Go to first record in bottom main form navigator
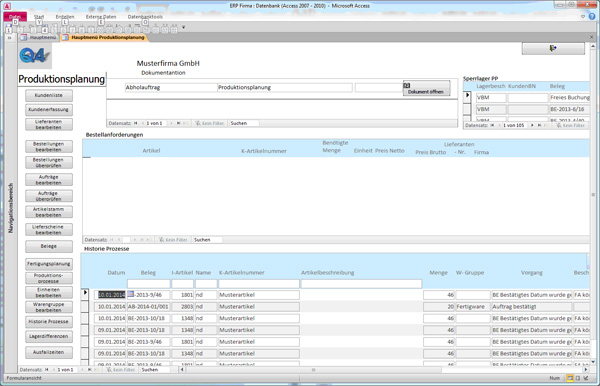Viewport: 600px width, 386px height. (x=46, y=370)
